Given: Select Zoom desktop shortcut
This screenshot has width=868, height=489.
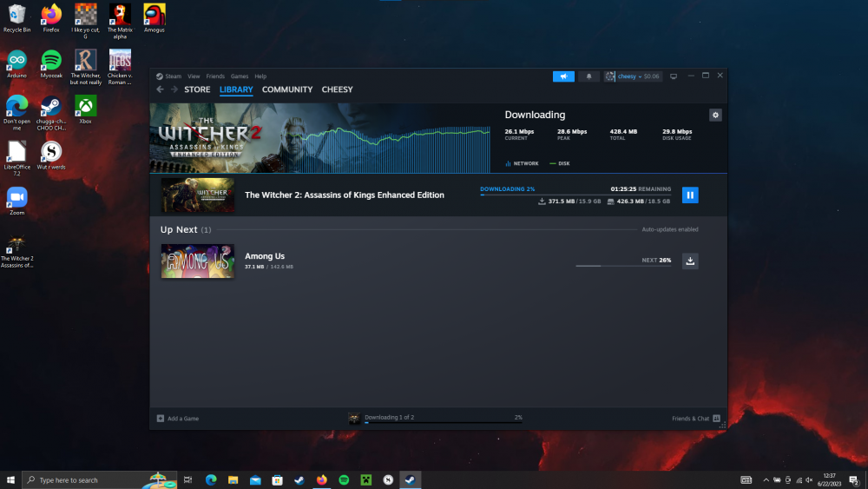Looking at the screenshot, I should tap(17, 201).
